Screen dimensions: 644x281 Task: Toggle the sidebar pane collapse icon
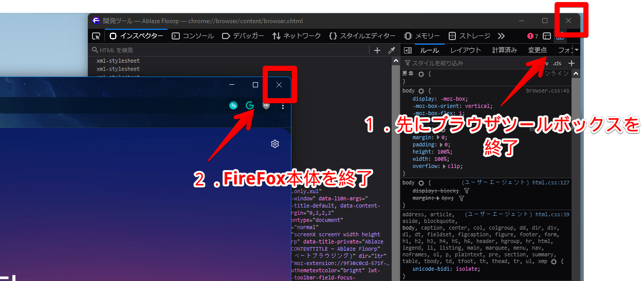pyautogui.click(x=408, y=50)
